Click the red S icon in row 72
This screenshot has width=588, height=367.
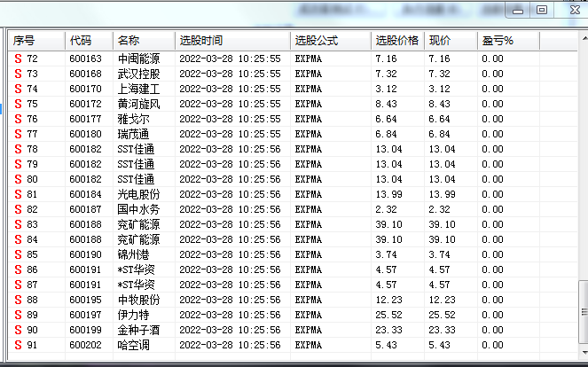click(18, 59)
